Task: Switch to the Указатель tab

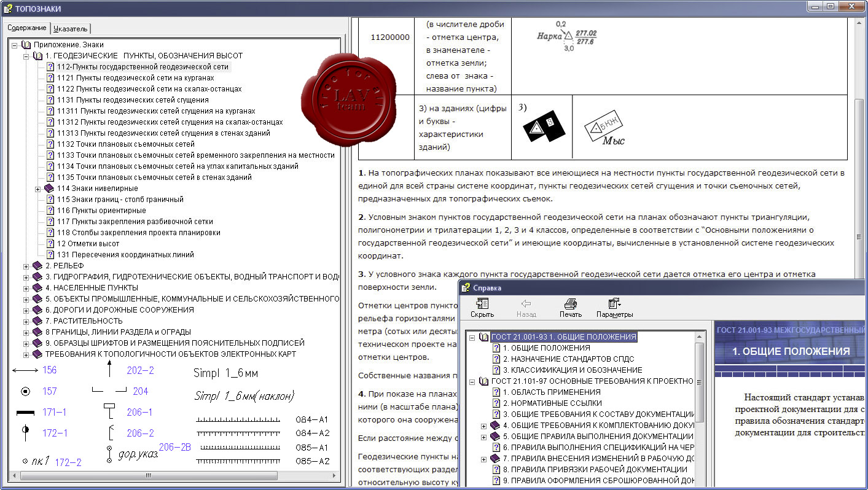Action: point(71,28)
